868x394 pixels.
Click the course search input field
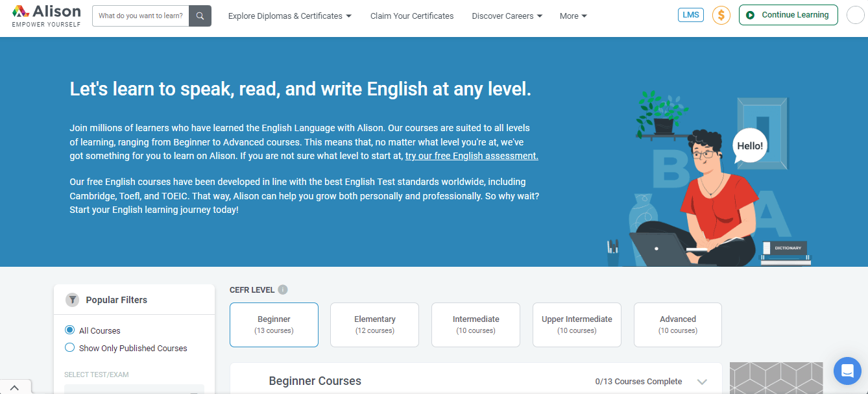tap(141, 16)
